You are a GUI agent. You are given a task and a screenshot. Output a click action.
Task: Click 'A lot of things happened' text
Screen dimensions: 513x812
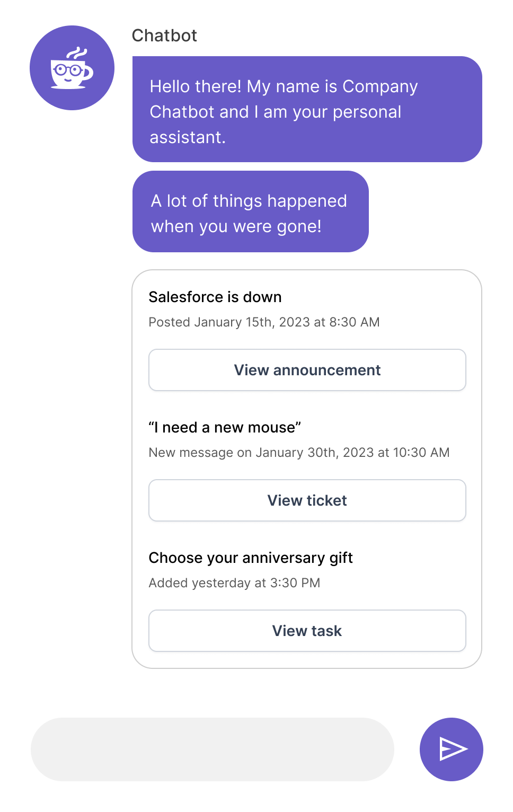(249, 201)
